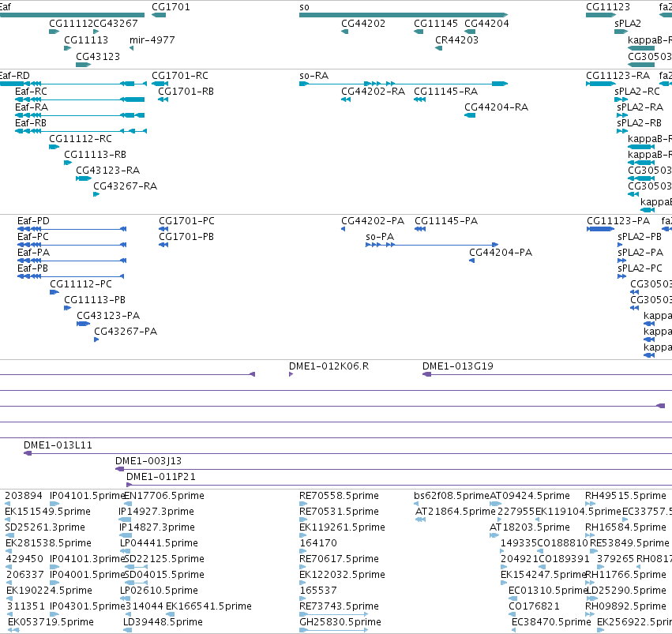Click the Eaf-PD protein label
672x634 pixels.
tap(33, 221)
